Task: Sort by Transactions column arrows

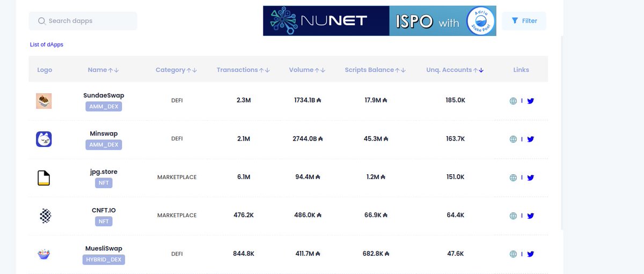Action: pyautogui.click(x=265, y=70)
